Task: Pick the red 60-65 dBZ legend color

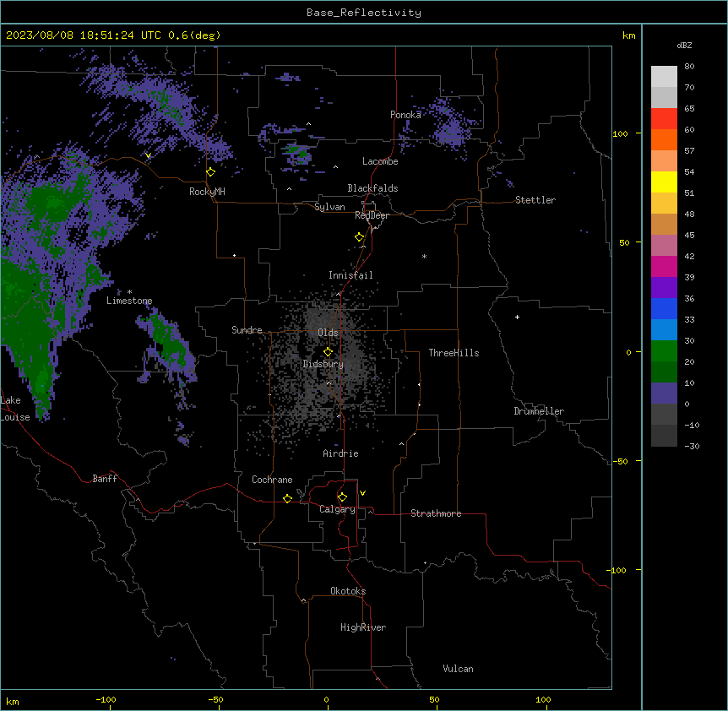Action: [x=664, y=118]
